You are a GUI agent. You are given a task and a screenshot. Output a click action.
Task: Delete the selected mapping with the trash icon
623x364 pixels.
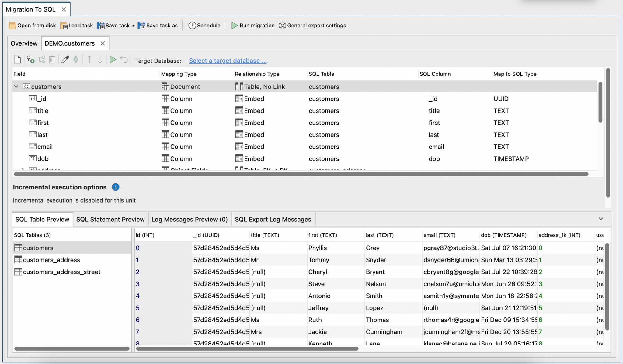coord(52,60)
